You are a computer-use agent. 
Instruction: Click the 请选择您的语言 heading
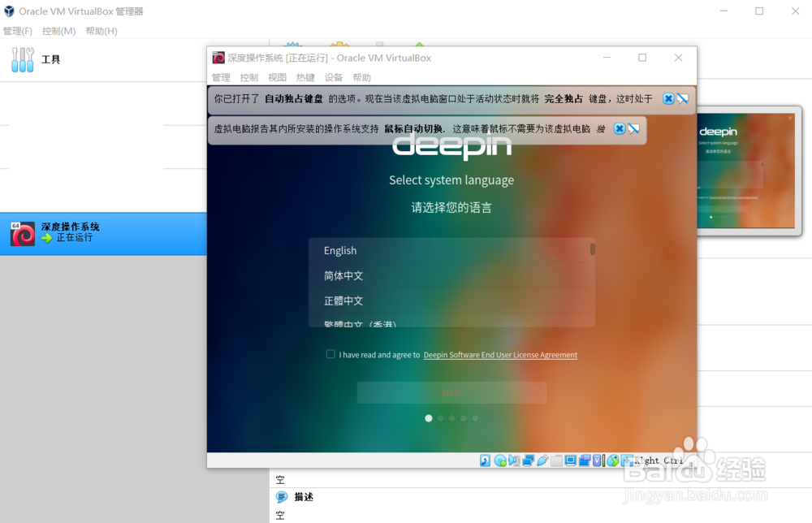click(451, 208)
